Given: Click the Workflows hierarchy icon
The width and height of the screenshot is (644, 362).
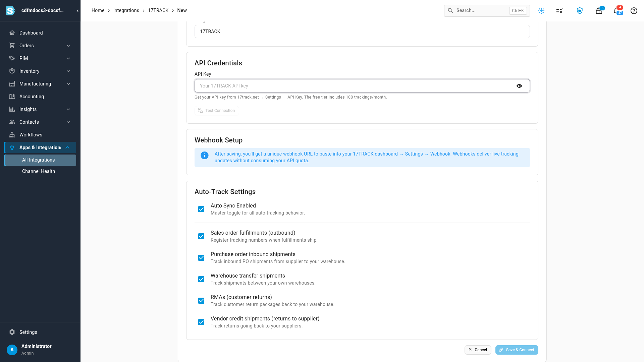Looking at the screenshot, I should (x=12, y=135).
